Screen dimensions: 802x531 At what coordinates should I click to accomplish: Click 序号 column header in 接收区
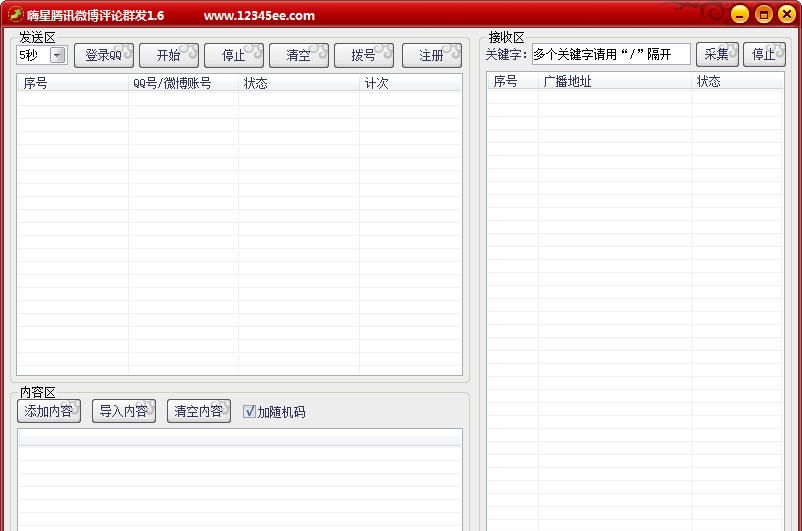513,81
